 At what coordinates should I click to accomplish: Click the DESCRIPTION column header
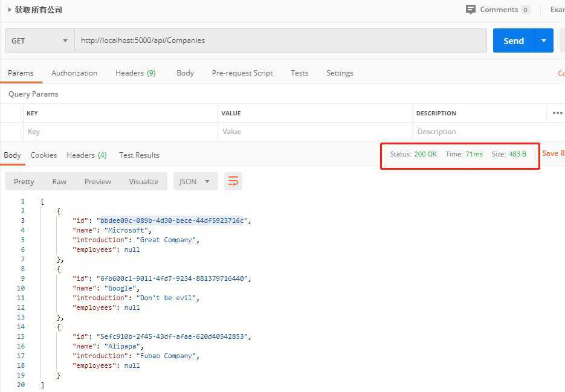436,113
